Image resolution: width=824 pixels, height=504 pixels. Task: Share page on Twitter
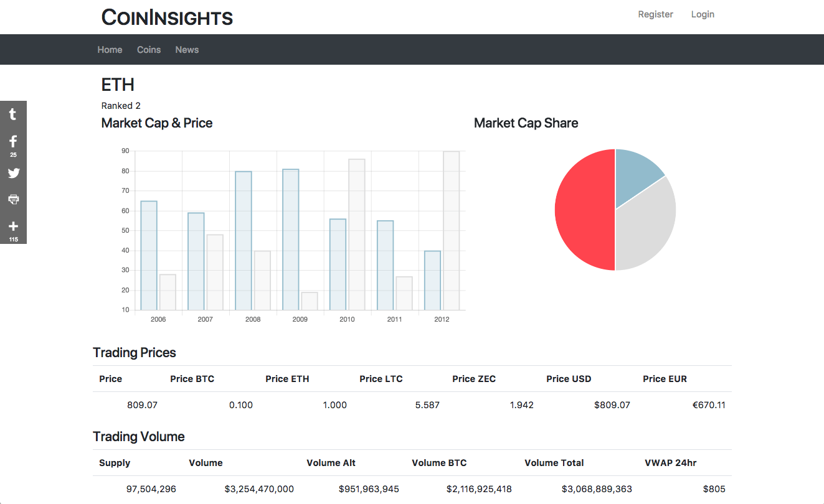click(x=13, y=173)
